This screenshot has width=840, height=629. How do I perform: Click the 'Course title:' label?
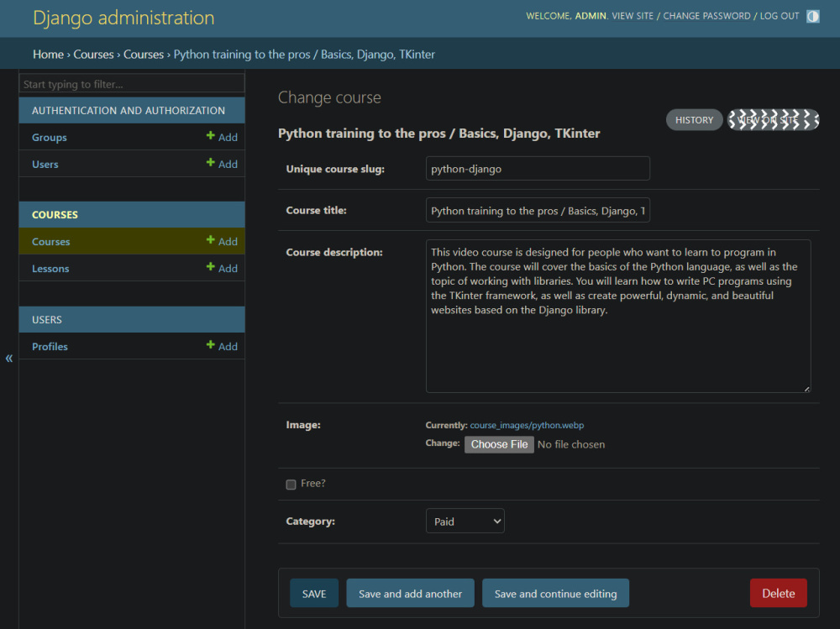click(316, 210)
